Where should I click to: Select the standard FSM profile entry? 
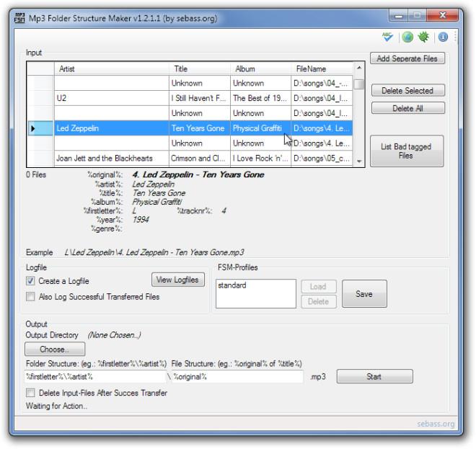point(232,285)
